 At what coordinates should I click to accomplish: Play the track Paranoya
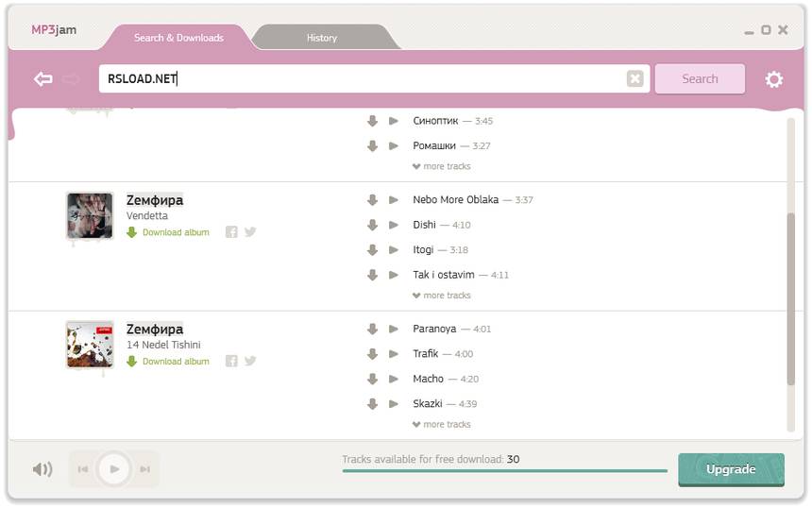click(x=394, y=329)
